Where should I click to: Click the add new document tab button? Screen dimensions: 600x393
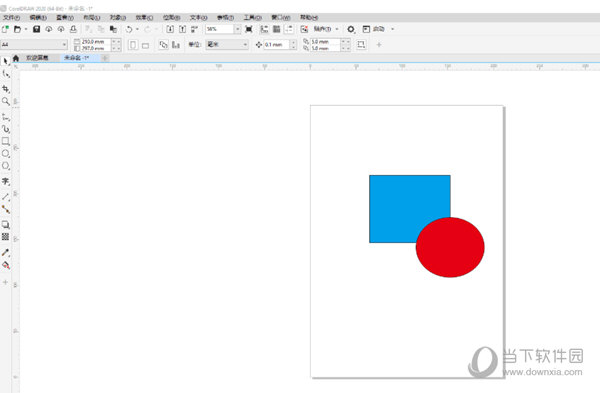[105, 58]
